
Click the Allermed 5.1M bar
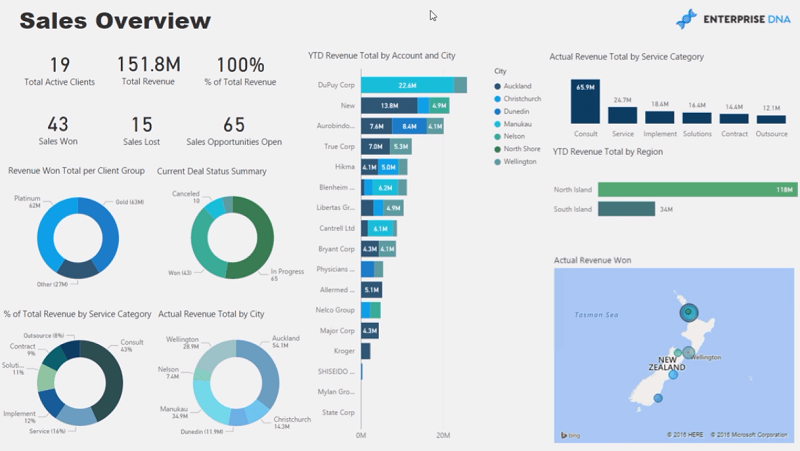[x=371, y=290]
